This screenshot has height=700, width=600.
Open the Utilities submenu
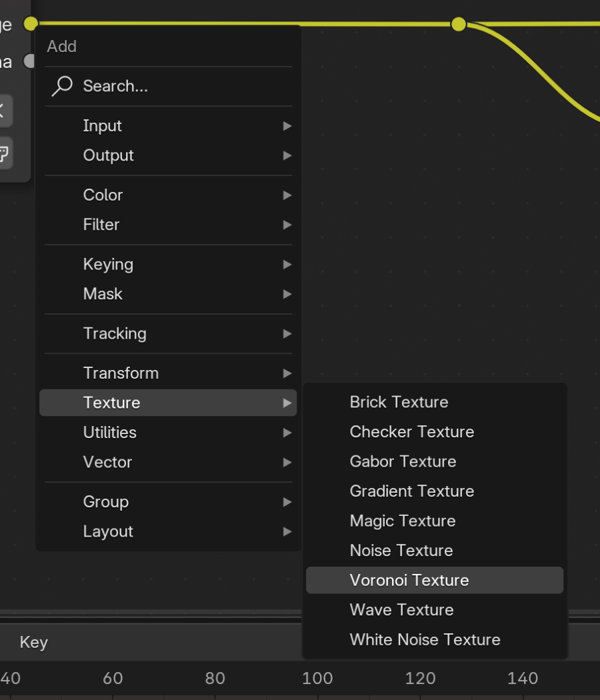pos(168,433)
